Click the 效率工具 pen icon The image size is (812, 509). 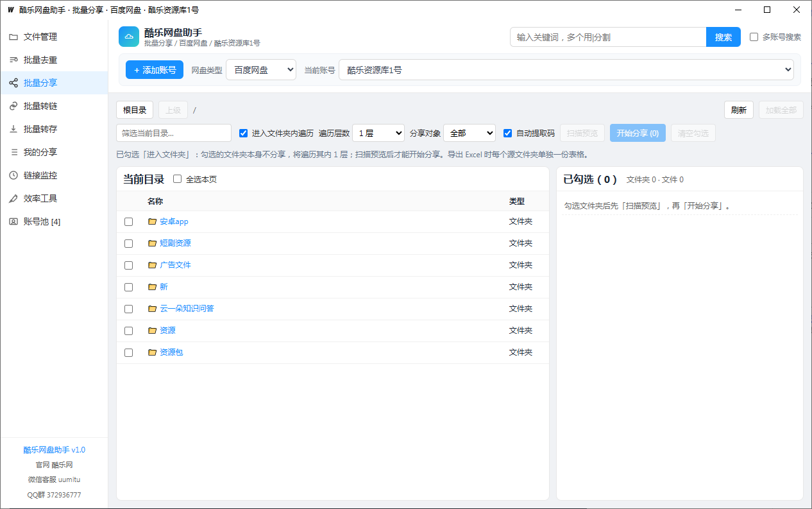(x=13, y=199)
